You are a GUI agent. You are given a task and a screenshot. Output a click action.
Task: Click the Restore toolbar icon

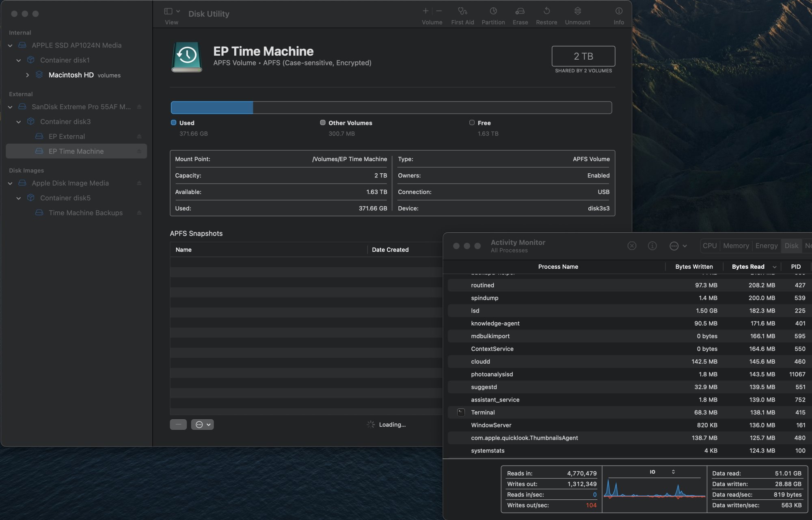(546, 11)
